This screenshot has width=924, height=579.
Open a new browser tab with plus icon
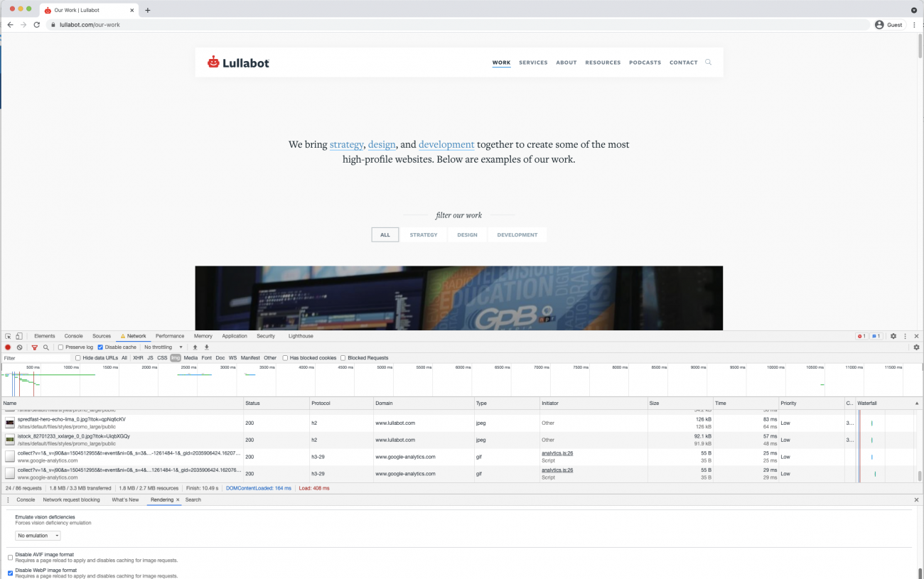(148, 10)
